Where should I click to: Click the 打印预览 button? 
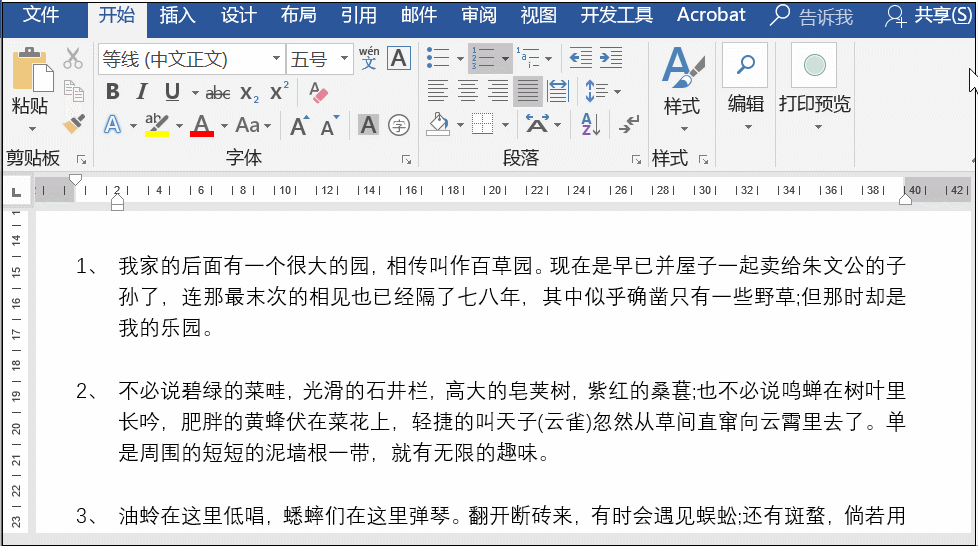(x=815, y=87)
